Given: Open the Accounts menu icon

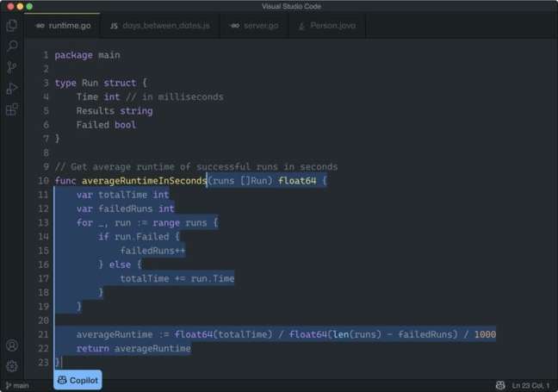Looking at the screenshot, I should point(12,345).
